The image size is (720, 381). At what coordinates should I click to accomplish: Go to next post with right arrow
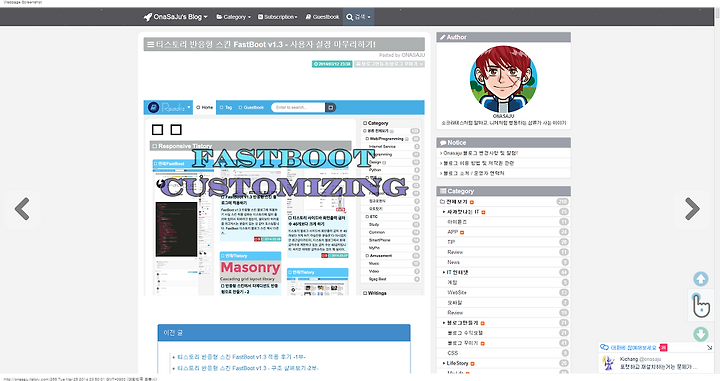tap(692, 209)
